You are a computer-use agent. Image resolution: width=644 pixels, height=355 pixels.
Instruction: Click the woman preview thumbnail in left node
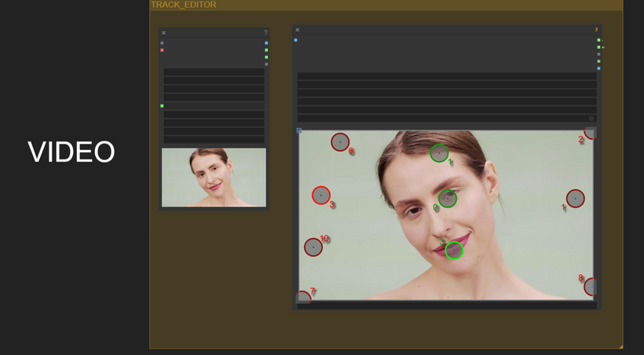point(214,177)
